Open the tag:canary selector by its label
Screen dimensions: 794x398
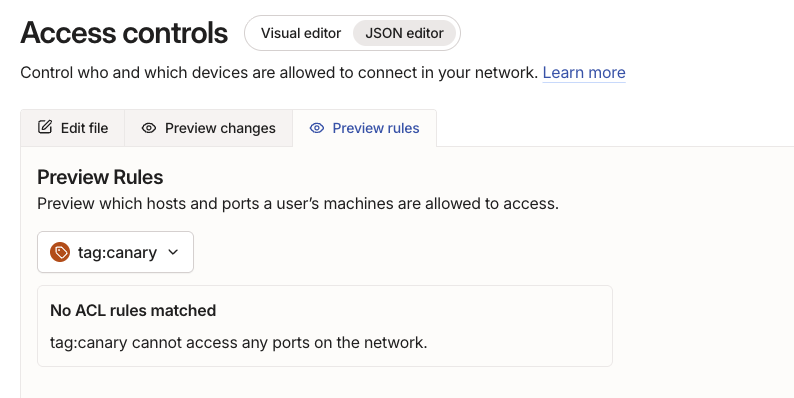[x=117, y=253]
